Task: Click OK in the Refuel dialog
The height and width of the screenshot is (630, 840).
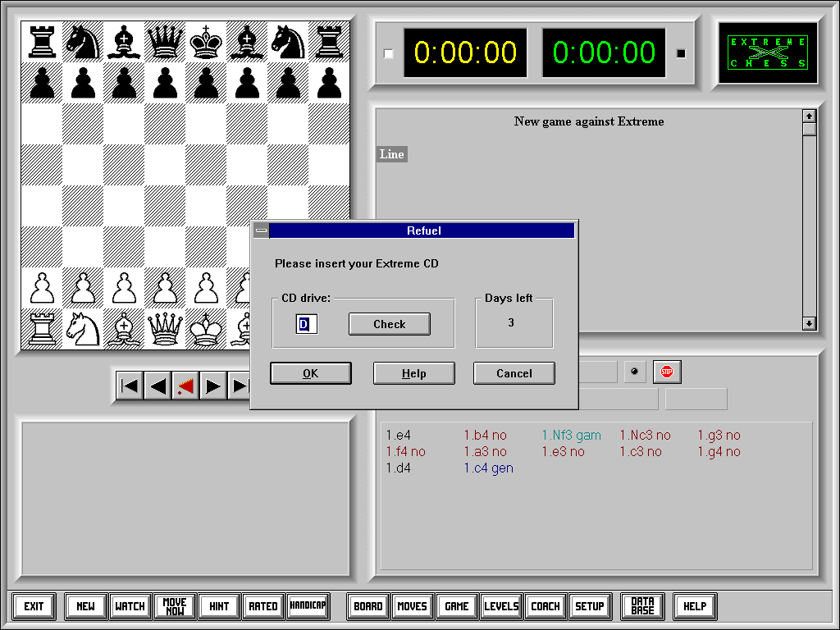Action: click(311, 373)
